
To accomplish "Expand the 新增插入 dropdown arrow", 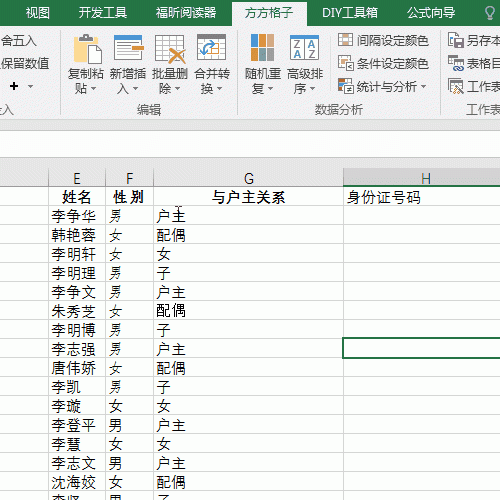I will pyautogui.click(x=135, y=89).
